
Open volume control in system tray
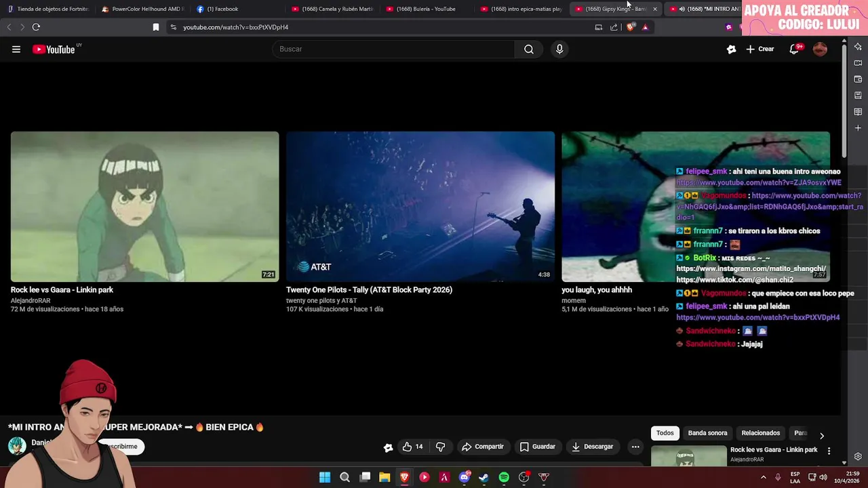coord(823,477)
